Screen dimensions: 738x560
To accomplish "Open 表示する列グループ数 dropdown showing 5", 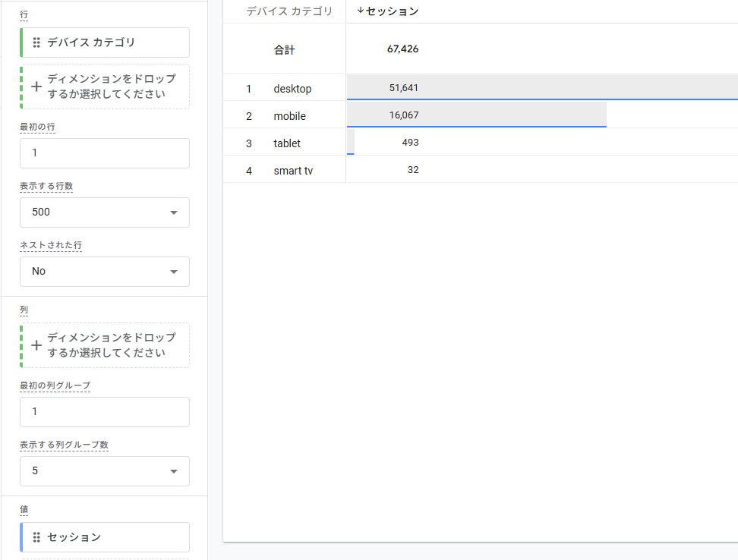I will 105,471.
